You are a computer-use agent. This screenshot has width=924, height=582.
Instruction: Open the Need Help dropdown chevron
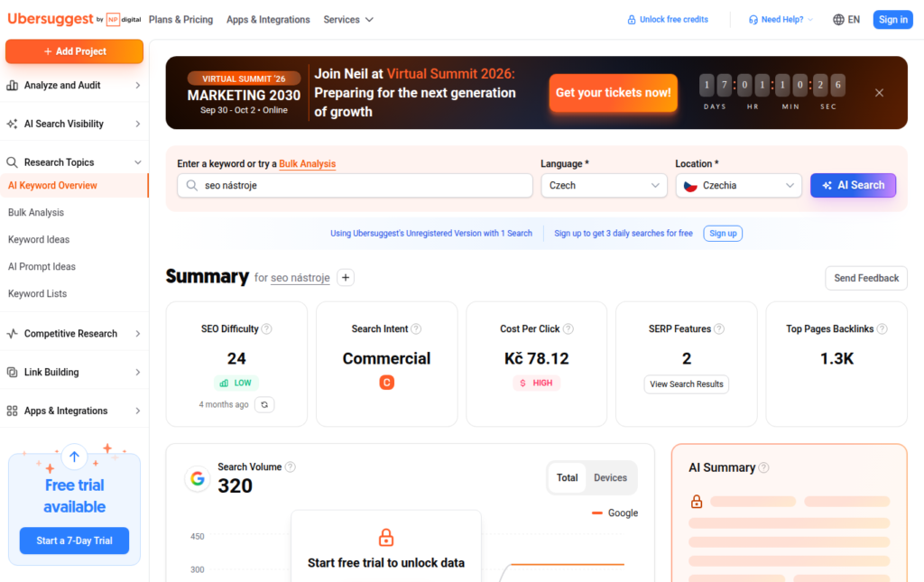coord(810,20)
